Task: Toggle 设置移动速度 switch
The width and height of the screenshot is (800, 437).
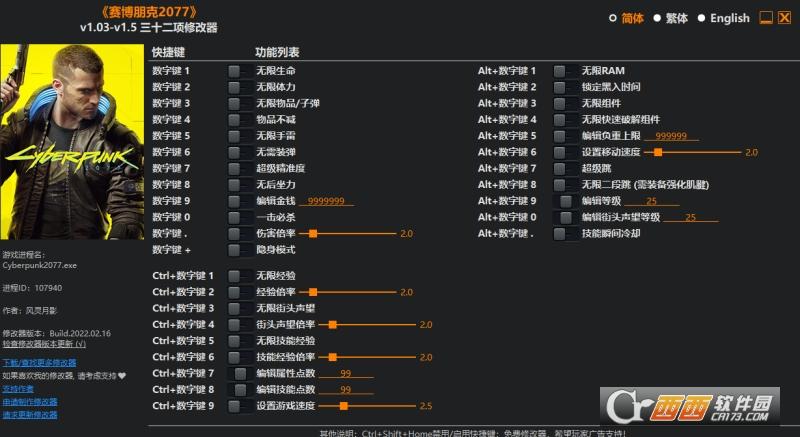Action: tap(565, 152)
